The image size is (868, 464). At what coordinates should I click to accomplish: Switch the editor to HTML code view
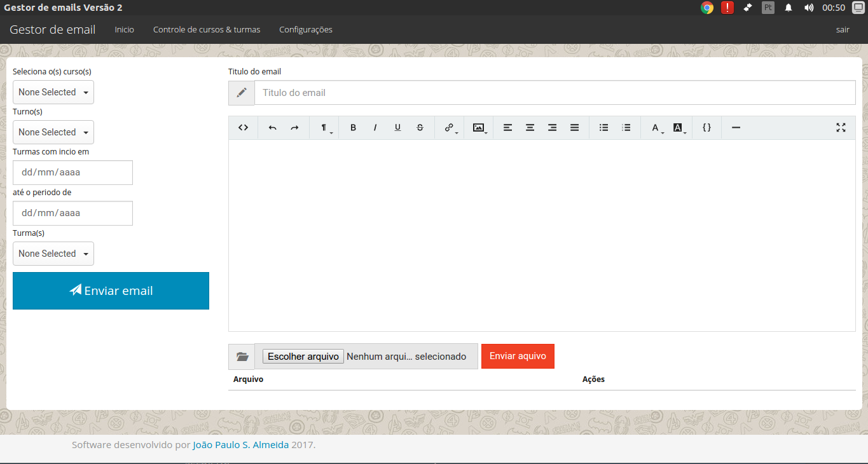coord(243,128)
